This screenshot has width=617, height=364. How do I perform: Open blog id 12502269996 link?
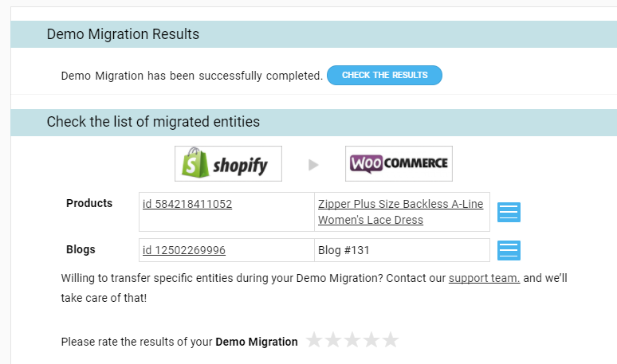(184, 250)
